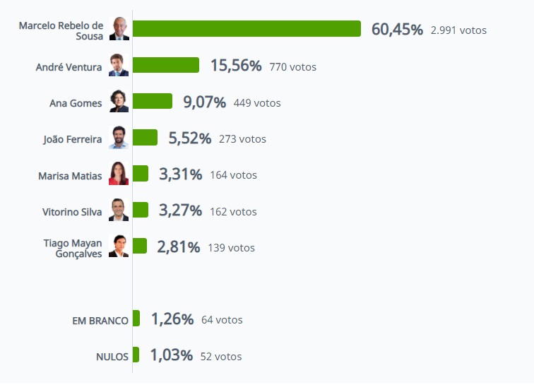534x392 pixels.
Task: Select Ana Gomes's portrait thumbnail
Action: click(119, 102)
